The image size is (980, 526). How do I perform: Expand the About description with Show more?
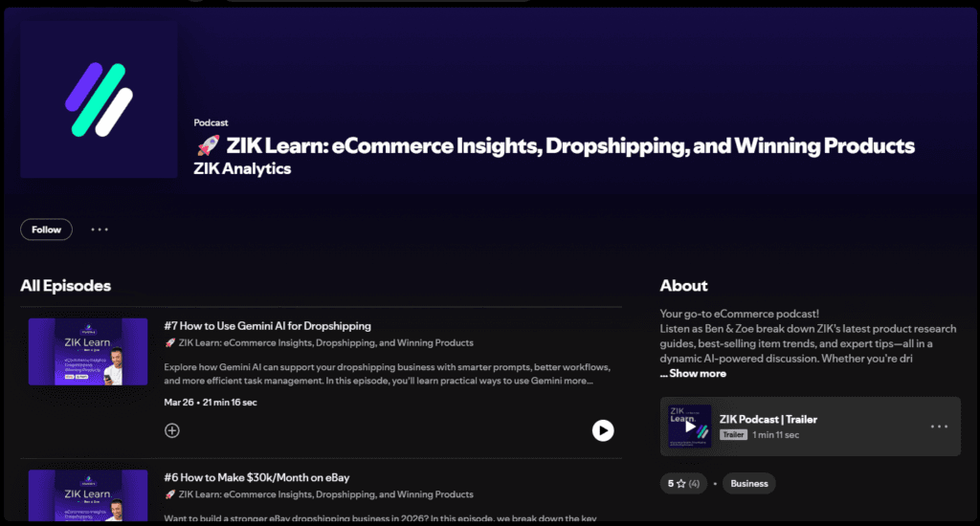[698, 374]
